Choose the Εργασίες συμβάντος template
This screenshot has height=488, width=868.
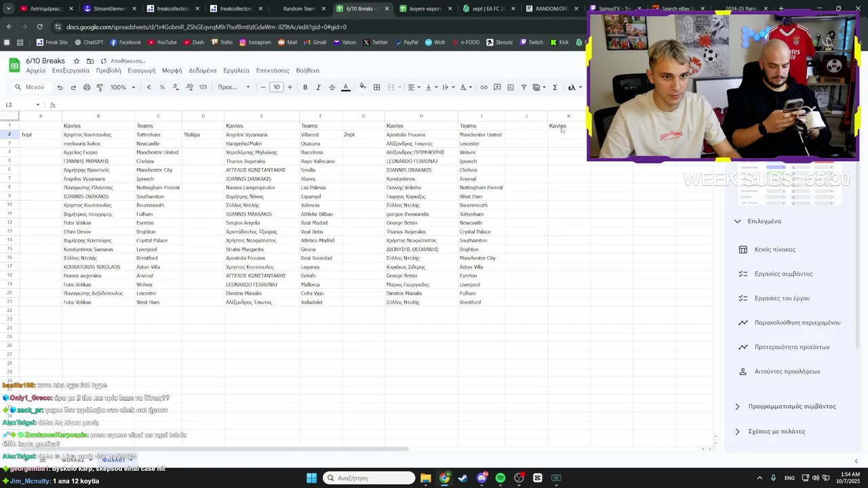[x=783, y=274]
